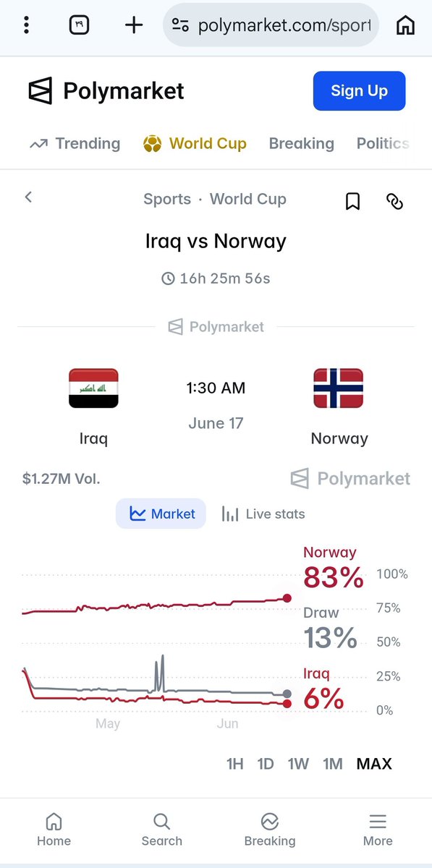This screenshot has width=432, height=868.
Task: Click the Polymarket logo
Action: (106, 91)
